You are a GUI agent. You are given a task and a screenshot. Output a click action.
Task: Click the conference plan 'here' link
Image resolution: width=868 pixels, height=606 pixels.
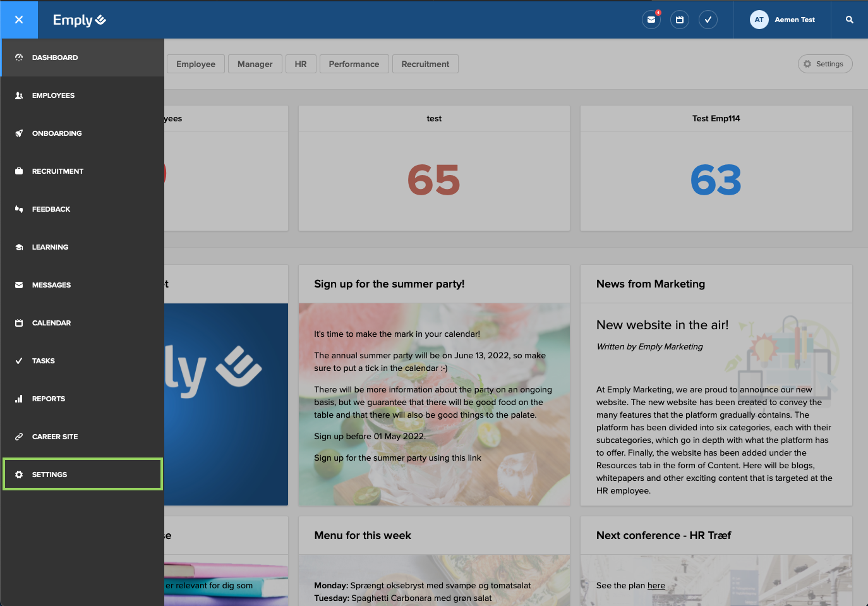pos(656,585)
